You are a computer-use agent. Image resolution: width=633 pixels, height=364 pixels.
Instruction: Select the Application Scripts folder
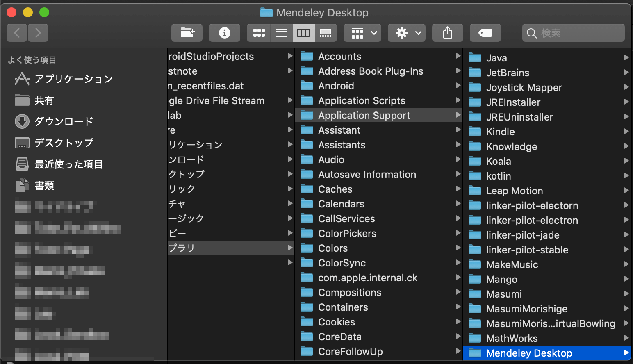(x=378, y=100)
